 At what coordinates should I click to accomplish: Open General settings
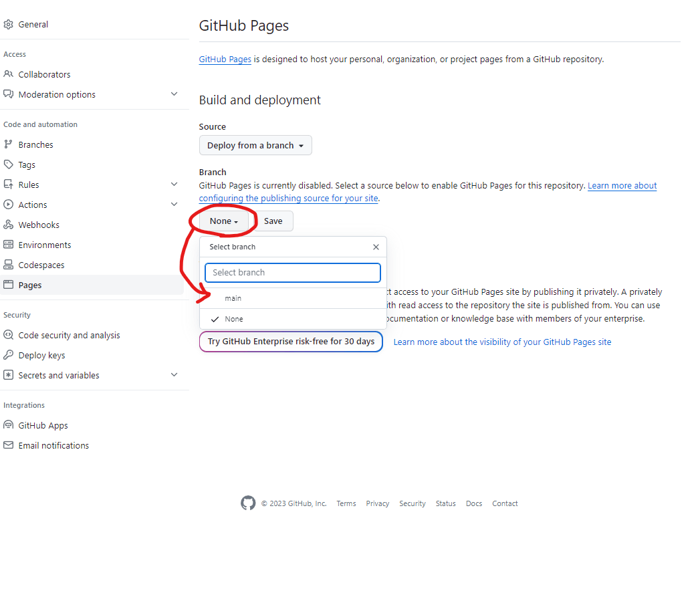(x=33, y=25)
